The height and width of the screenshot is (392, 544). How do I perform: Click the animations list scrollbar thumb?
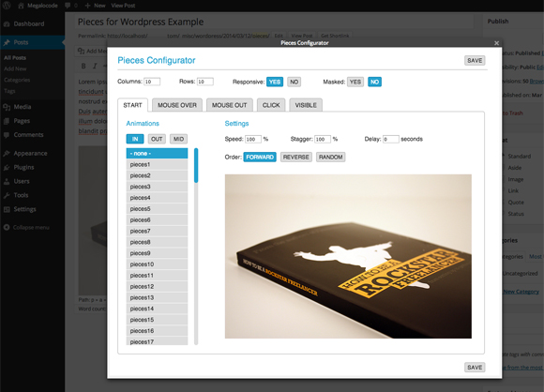(x=196, y=165)
